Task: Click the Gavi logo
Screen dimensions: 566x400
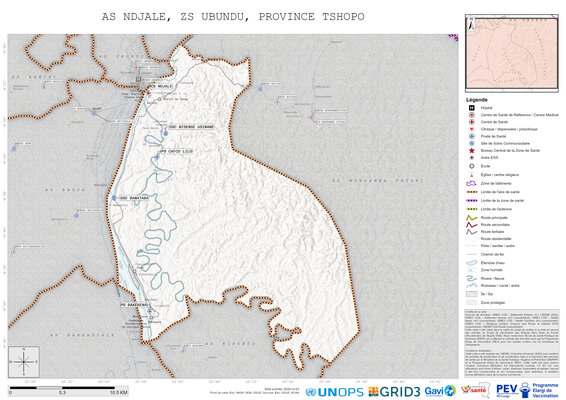Action: [440, 391]
